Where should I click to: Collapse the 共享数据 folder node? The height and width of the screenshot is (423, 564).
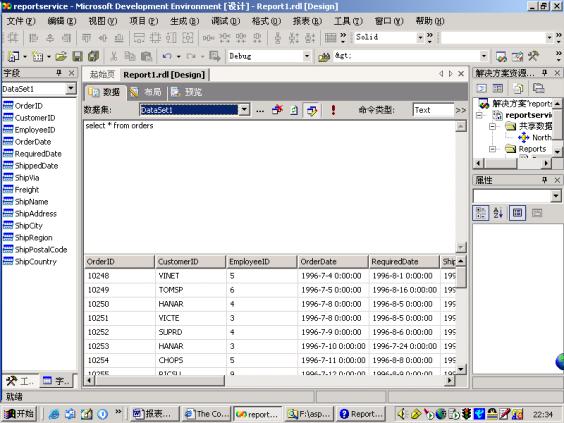click(492, 126)
